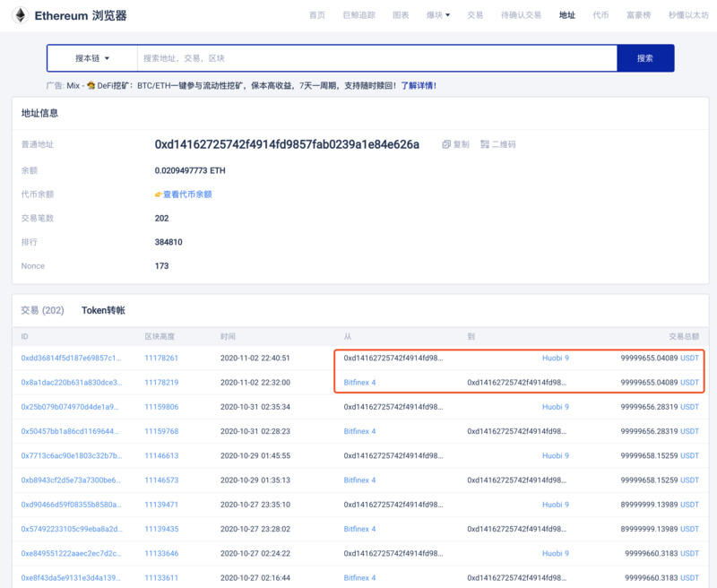Go to 首页 in navigation
This screenshot has height=588, width=717.
click(x=316, y=15)
